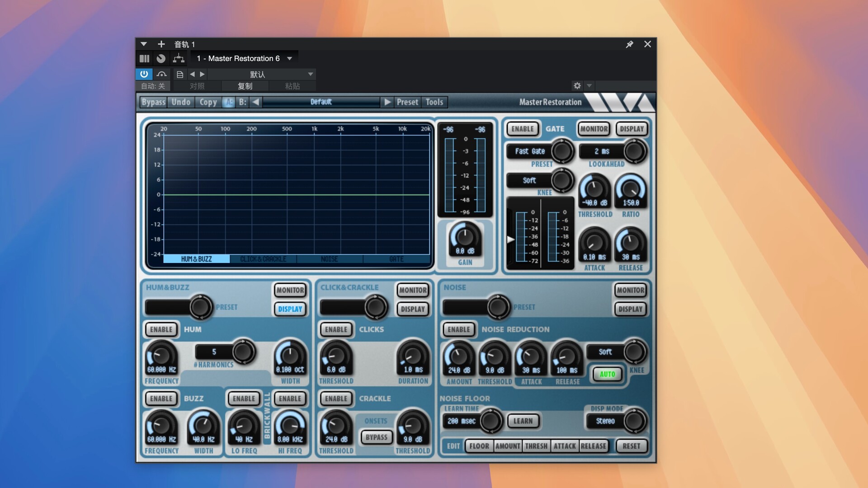Click the Copy A to B button
Image resolution: width=868 pixels, height=488 pixels.
coord(208,102)
